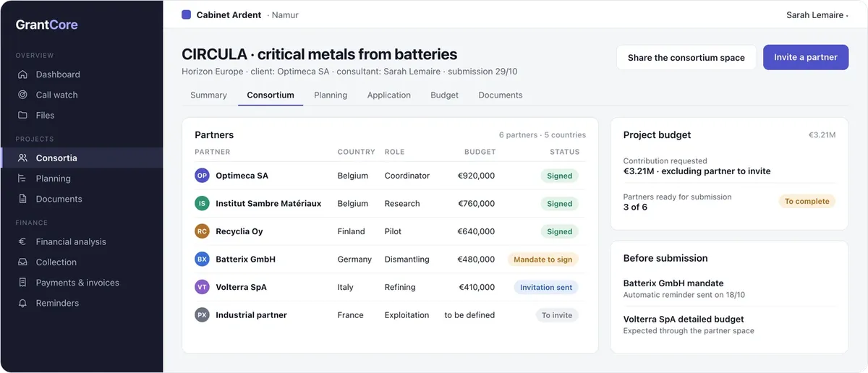This screenshot has height=373, width=868.
Task: Click the Invite a partner button
Action: point(806,58)
